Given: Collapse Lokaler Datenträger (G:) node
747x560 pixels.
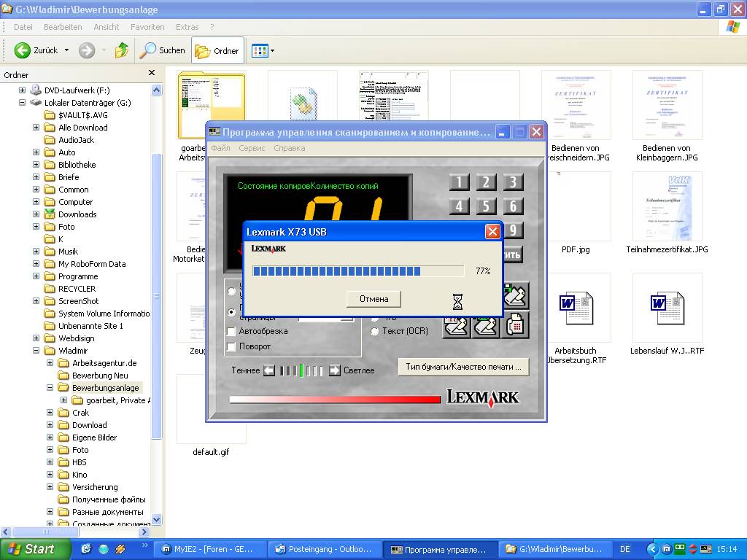Looking at the screenshot, I should [x=22, y=102].
